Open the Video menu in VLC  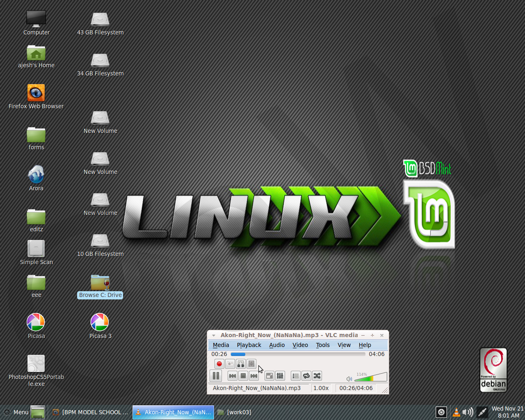click(x=300, y=345)
